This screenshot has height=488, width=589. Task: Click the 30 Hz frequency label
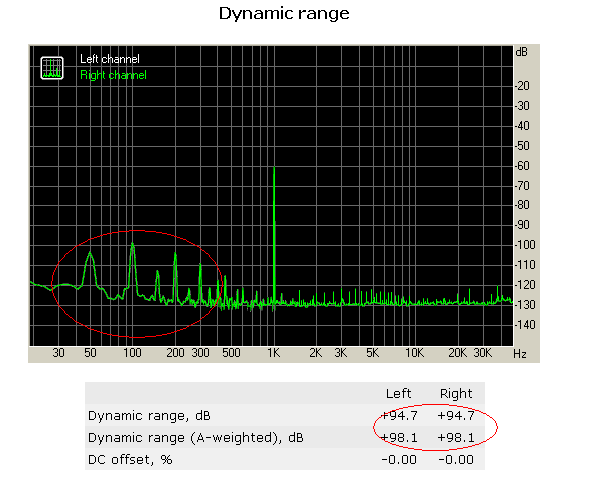(58, 353)
